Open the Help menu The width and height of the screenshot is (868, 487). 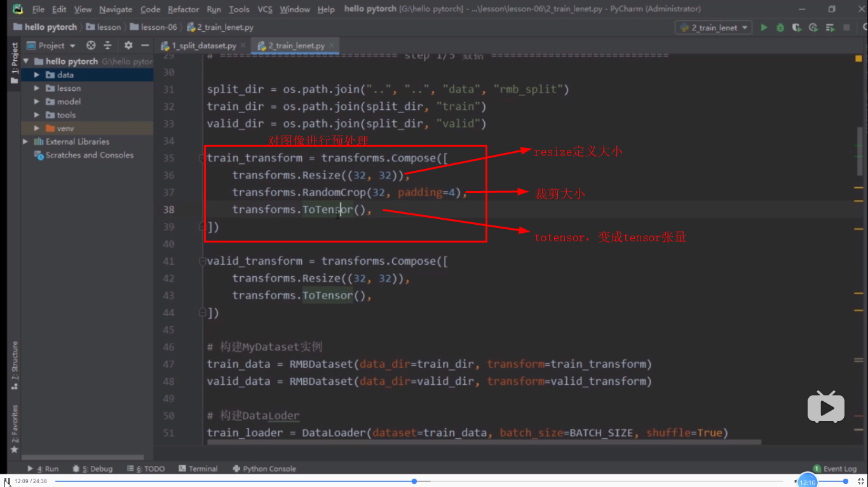pos(326,10)
